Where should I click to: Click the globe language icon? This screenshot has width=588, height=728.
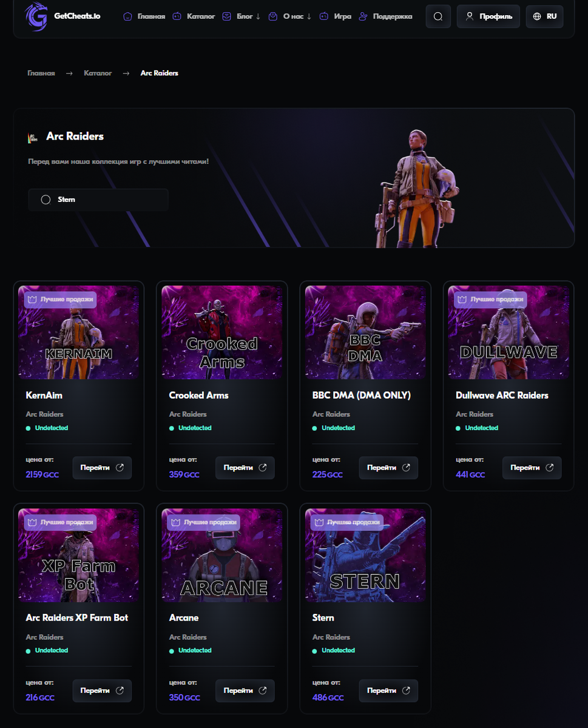tap(537, 16)
